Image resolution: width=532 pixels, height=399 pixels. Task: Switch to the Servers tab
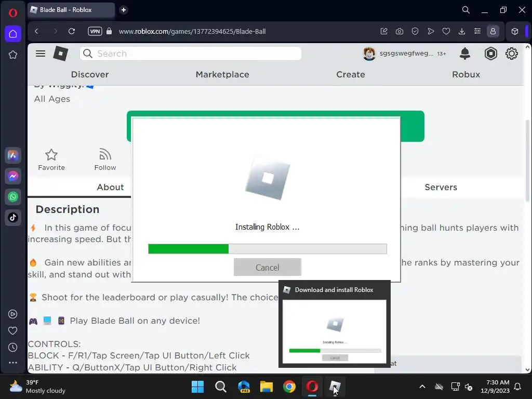441,187
